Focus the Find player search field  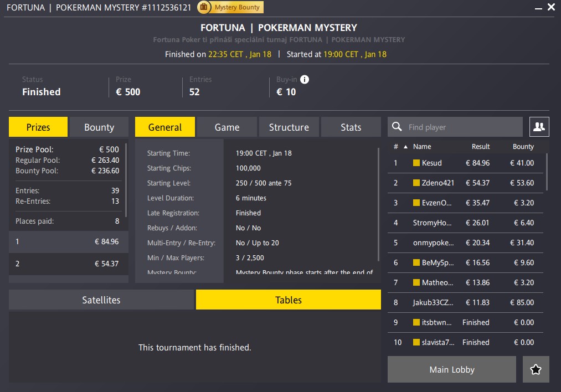(x=455, y=127)
